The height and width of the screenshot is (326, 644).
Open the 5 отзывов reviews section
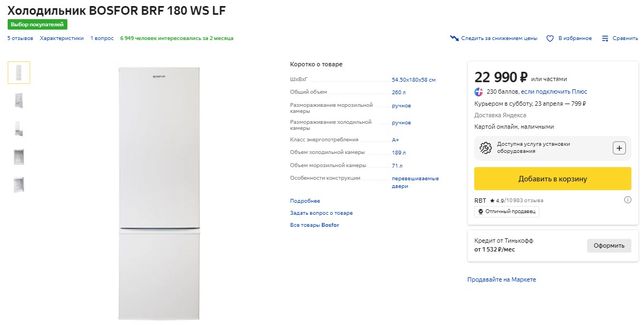coord(20,38)
